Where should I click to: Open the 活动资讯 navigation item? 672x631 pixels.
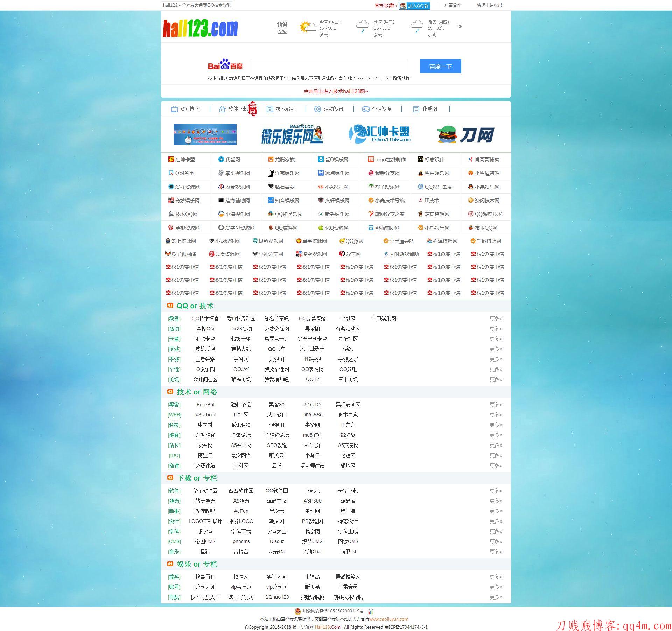(x=329, y=109)
